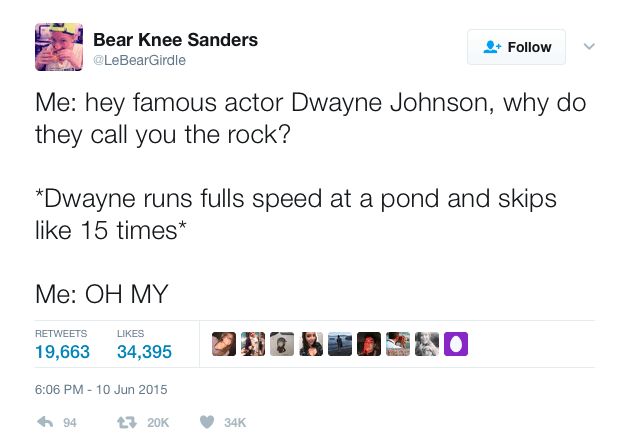Open the Bear Knee Sanders display name
628x445 pixels.
[x=175, y=40]
